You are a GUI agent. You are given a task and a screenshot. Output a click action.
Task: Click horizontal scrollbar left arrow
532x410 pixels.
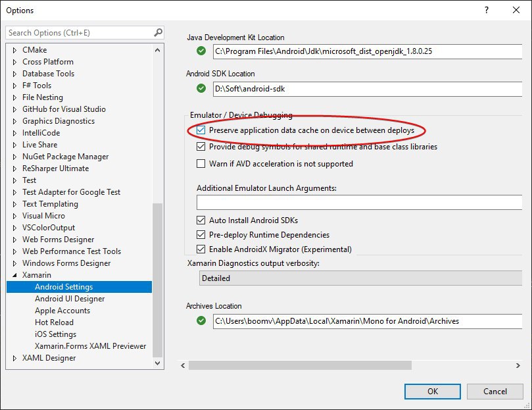(183, 365)
